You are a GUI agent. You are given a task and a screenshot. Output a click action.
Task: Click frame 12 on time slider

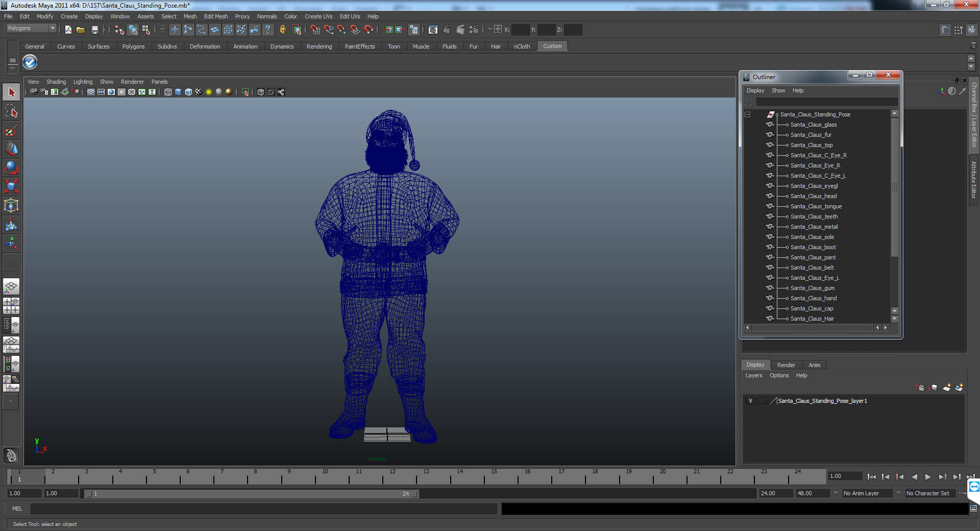(393, 477)
